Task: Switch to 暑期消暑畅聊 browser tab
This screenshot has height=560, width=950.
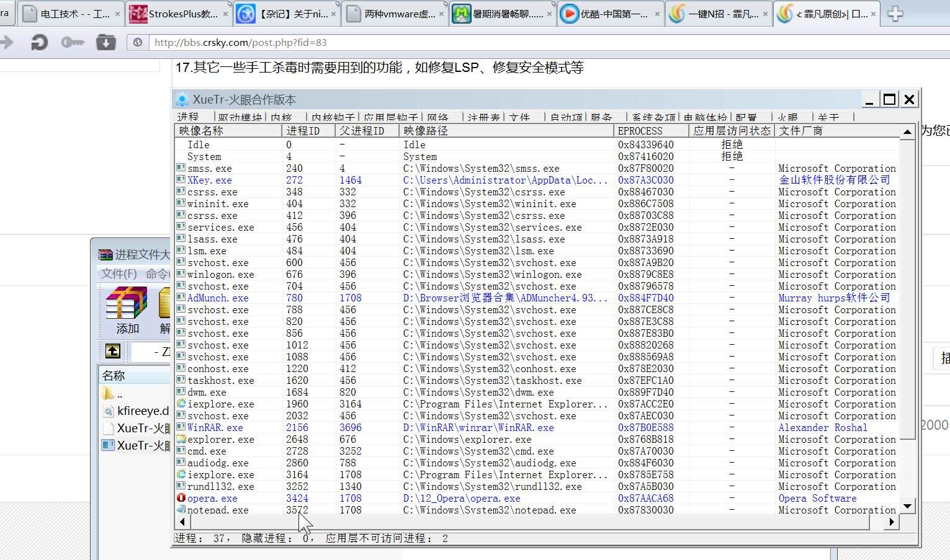Action: point(503,14)
